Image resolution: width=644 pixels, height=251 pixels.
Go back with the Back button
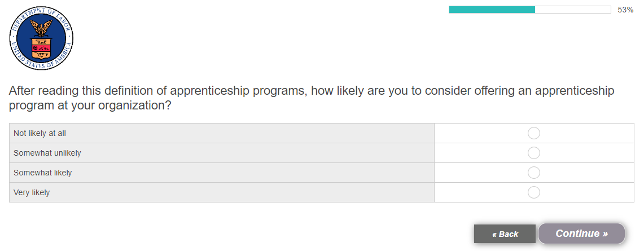click(x=505, y=234)
